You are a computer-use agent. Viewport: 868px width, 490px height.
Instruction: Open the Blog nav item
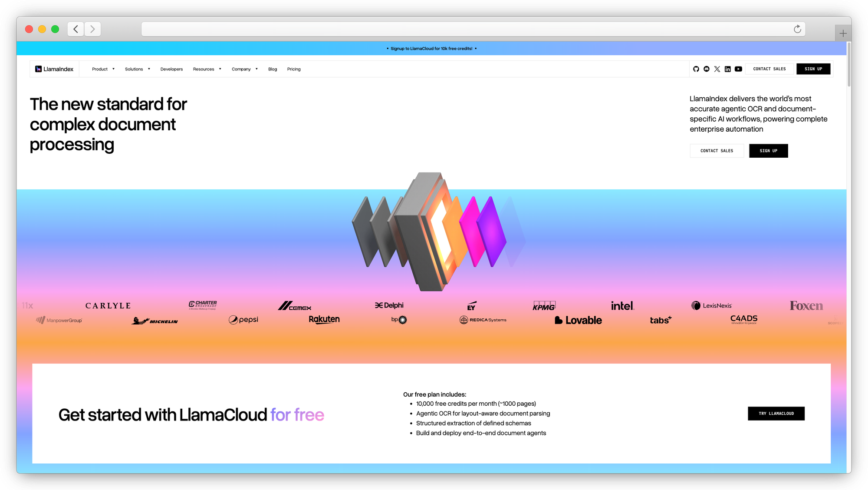pos(273,69)
